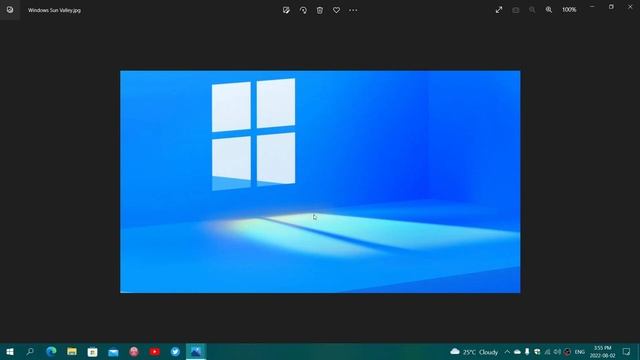This screenshot has height=360, width=640.
Task: Switch input language via ENG indicator
Action: [x=580, y=352]
